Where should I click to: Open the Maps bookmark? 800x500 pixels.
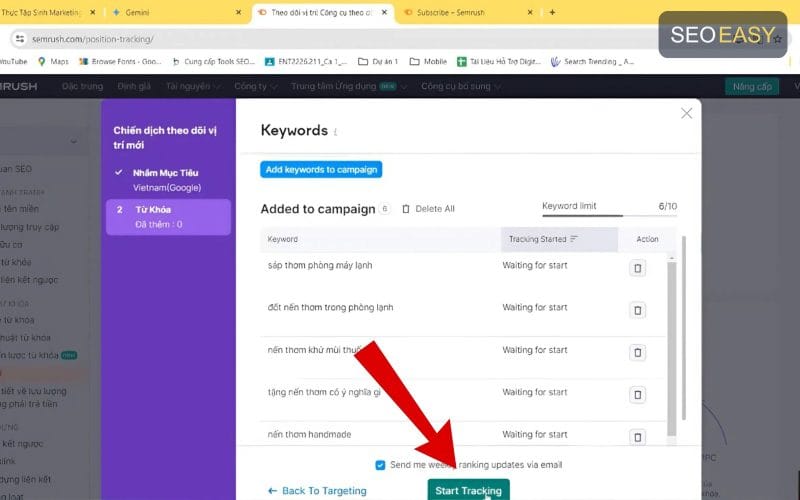(53, 61)
